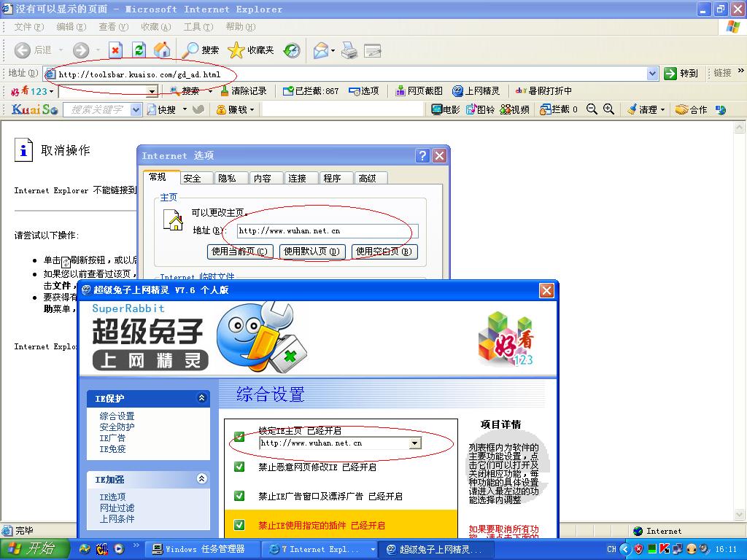Switch to the 隐私 tab in Internet 选项
747x560 pixels.
coord(231,178)
